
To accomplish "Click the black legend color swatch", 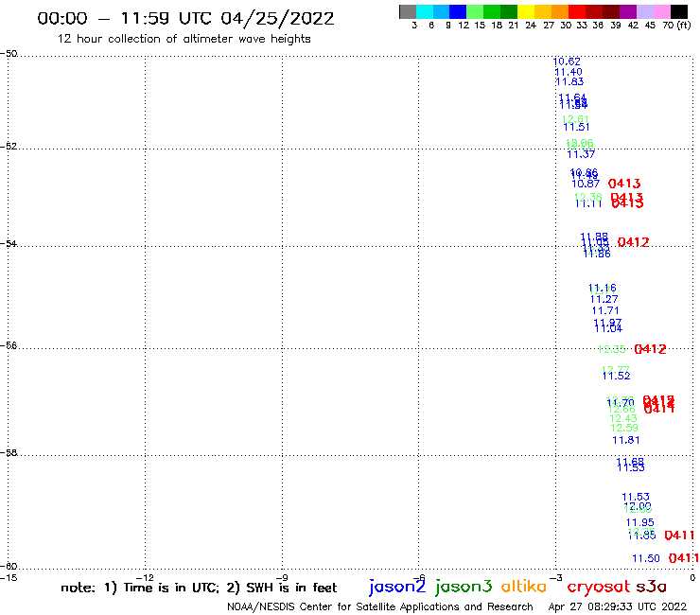I will [x=679, y=11].
